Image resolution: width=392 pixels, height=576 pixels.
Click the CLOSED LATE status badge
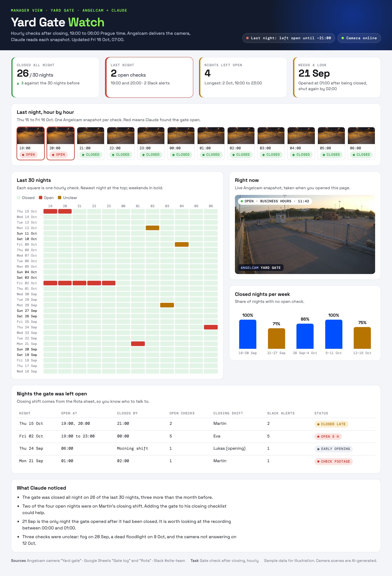pyautogui.click(x=331, y=424)
